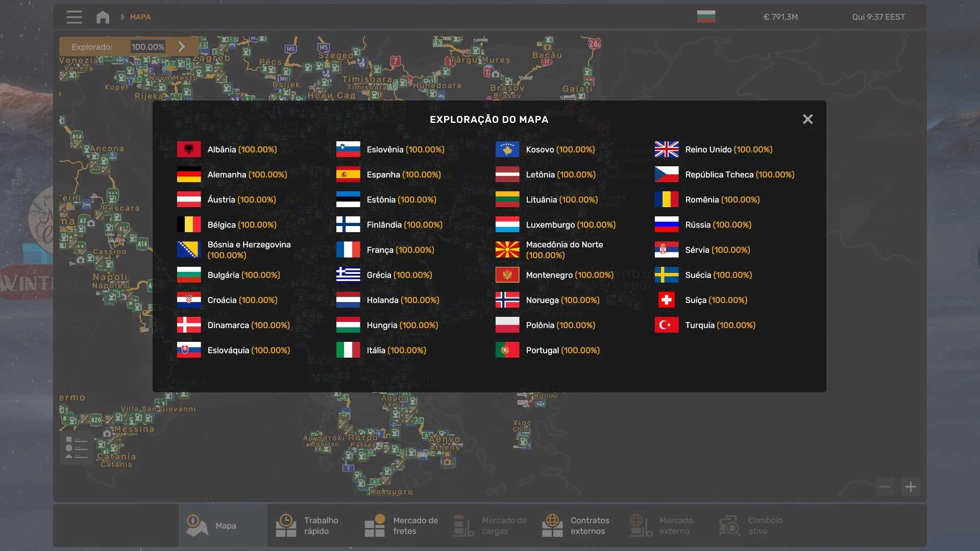The width and height of the screenshot is (980, 551).
Task: Click the Bulgaria flag in the top bar
Action: pos(706,17)
